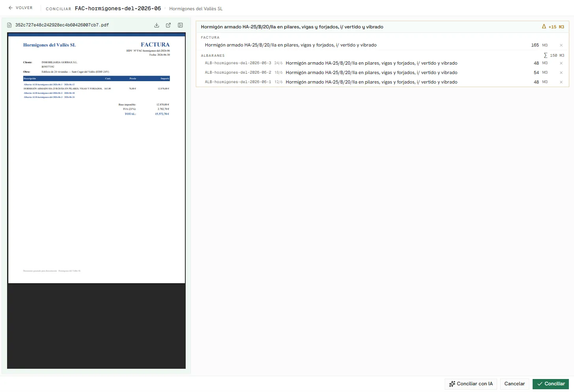Click reference ALB-hormigones-del-2026-06-3
This screenshot has width=574, height=392.
[238, 63]
